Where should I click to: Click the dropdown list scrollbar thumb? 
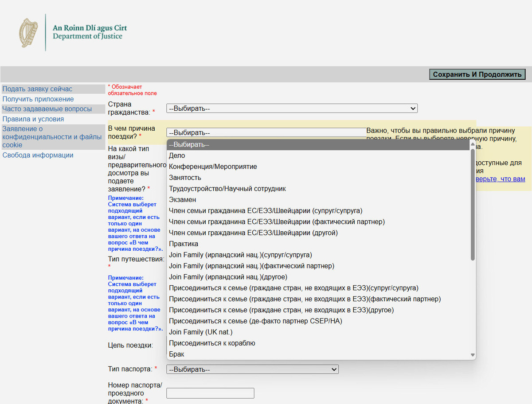point(473,205)
